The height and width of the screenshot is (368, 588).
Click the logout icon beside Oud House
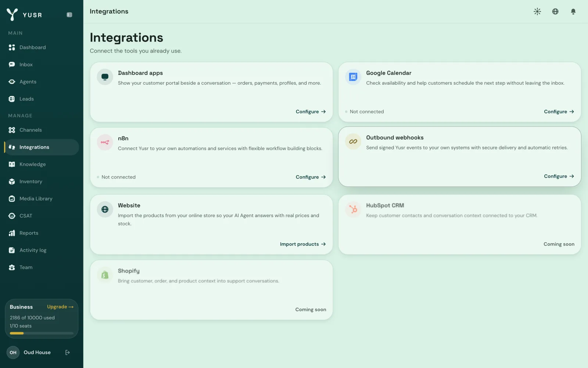coord(68,353)
